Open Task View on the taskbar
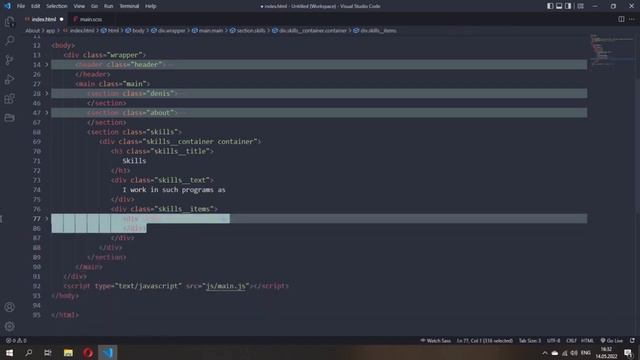Screen dimensions: 640x360 click(48, 353)
